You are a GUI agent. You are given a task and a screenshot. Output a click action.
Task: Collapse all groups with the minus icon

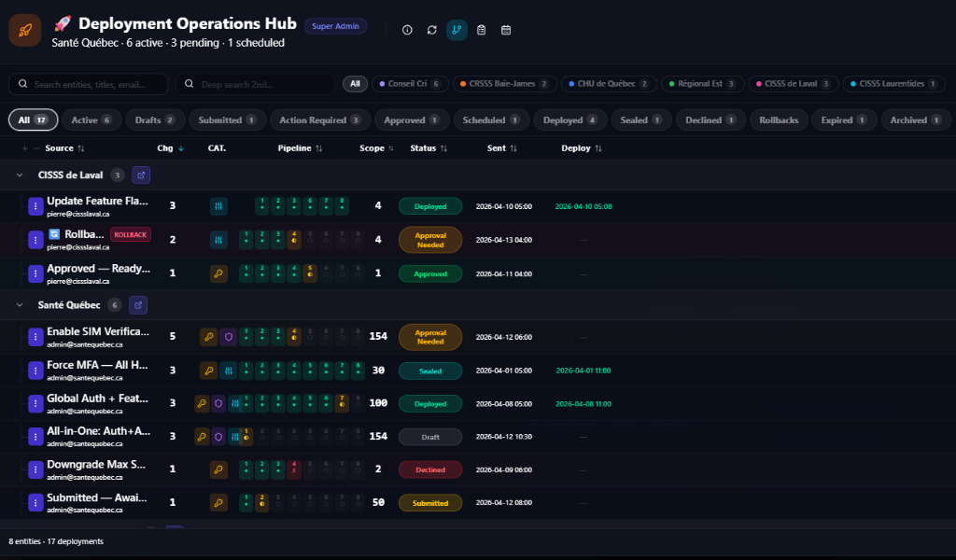pos(36,148)
